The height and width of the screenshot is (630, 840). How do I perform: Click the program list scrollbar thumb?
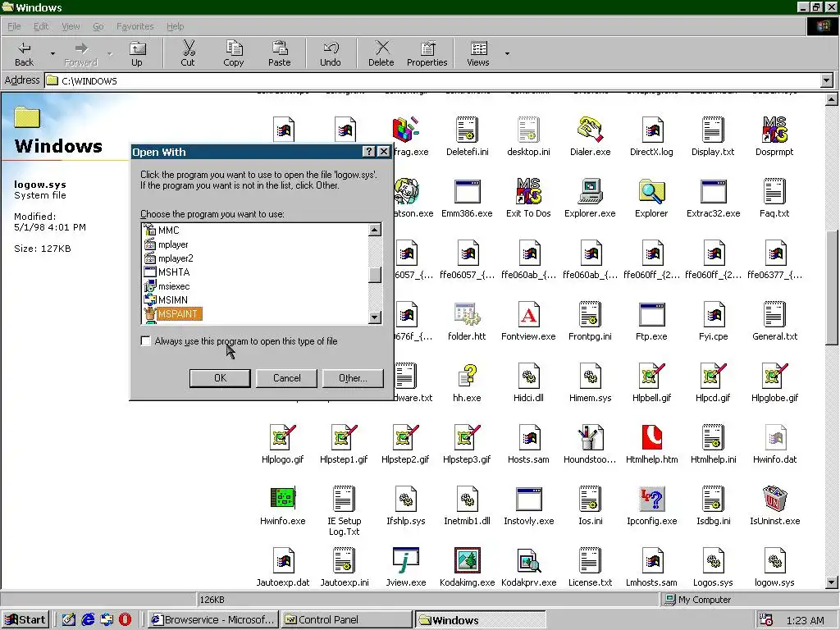pos(375,275)
